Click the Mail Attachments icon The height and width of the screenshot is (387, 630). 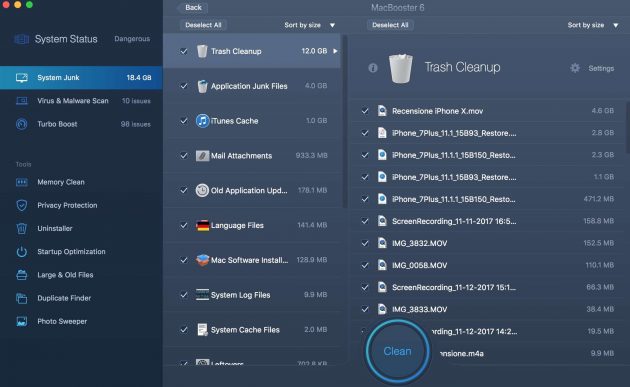(202, 156)
